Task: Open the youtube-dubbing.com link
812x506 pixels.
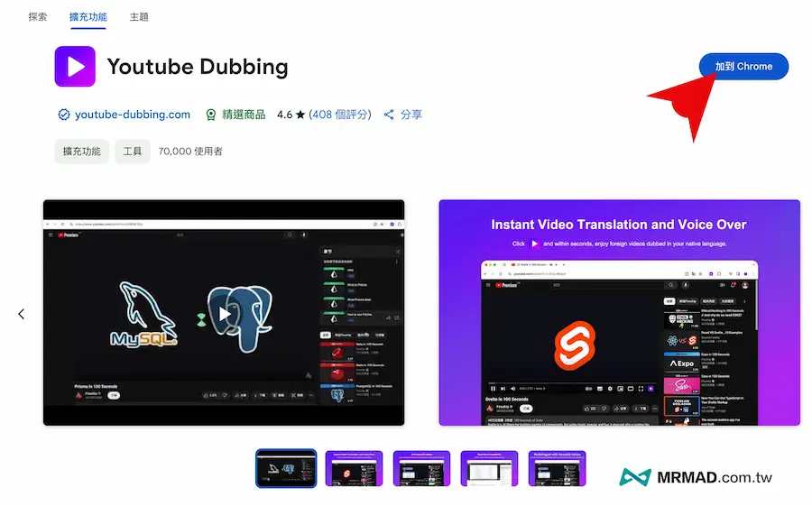Action: (x=133, y=115)
